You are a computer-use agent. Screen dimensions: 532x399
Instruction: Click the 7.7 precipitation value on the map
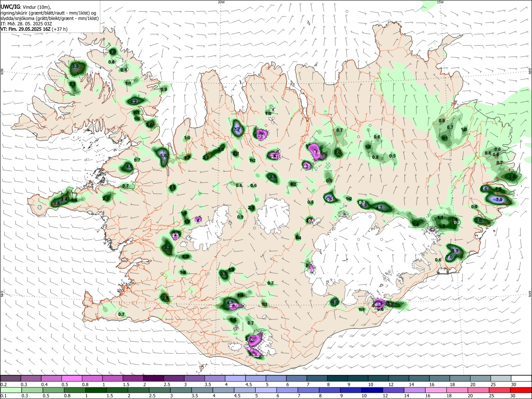pos(237,130)
